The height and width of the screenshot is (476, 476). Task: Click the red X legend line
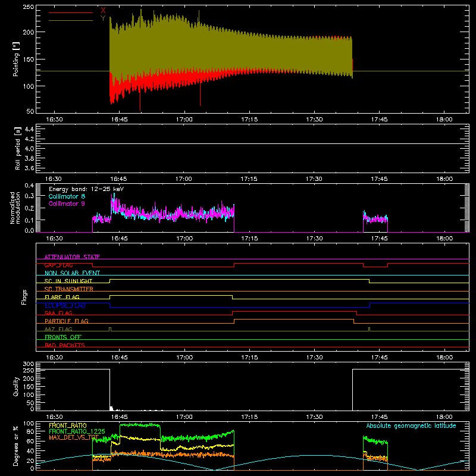point(71,12)
